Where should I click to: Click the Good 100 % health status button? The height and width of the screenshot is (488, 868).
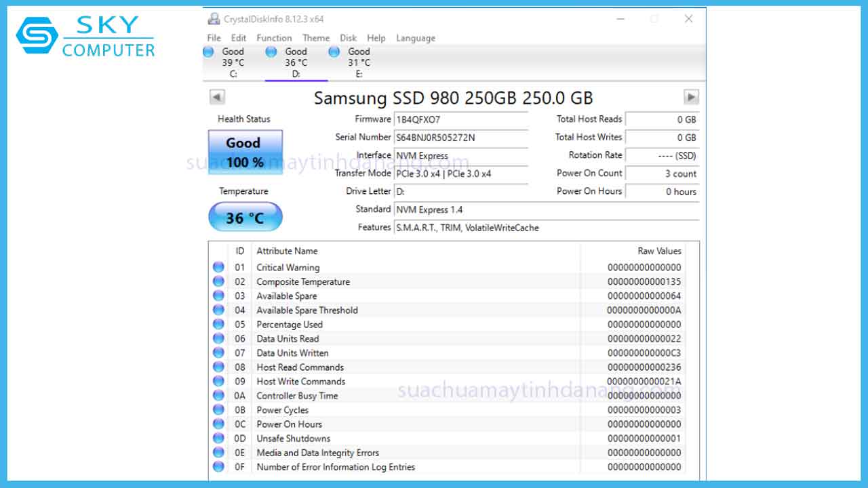245,152
